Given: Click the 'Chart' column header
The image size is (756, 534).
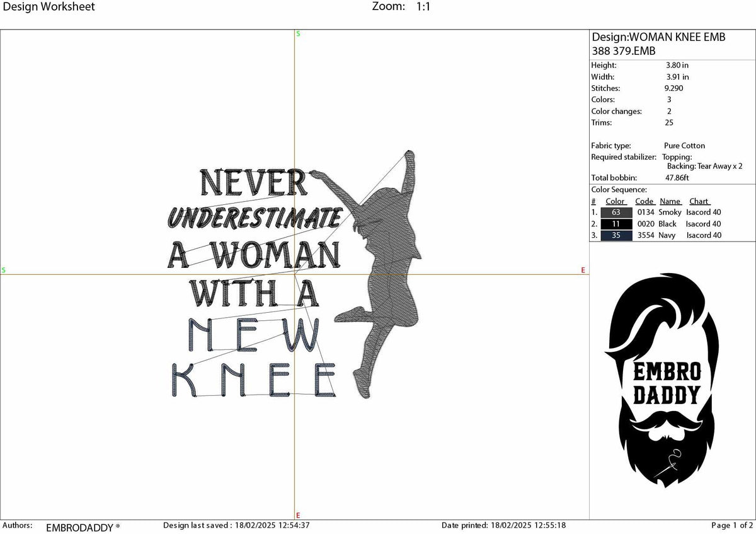Looking at the screenshot, I should point(699,201).
